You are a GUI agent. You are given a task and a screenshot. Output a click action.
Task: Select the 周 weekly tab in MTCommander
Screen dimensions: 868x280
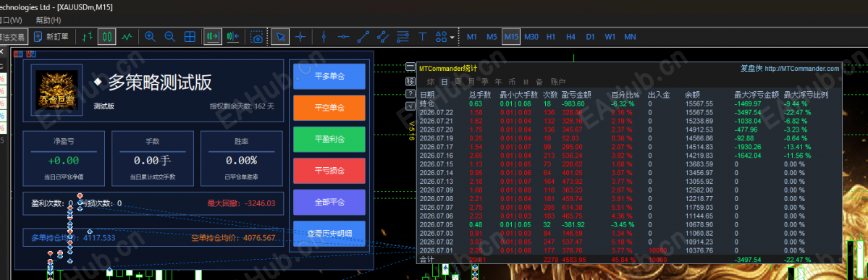tap(458, 82)
